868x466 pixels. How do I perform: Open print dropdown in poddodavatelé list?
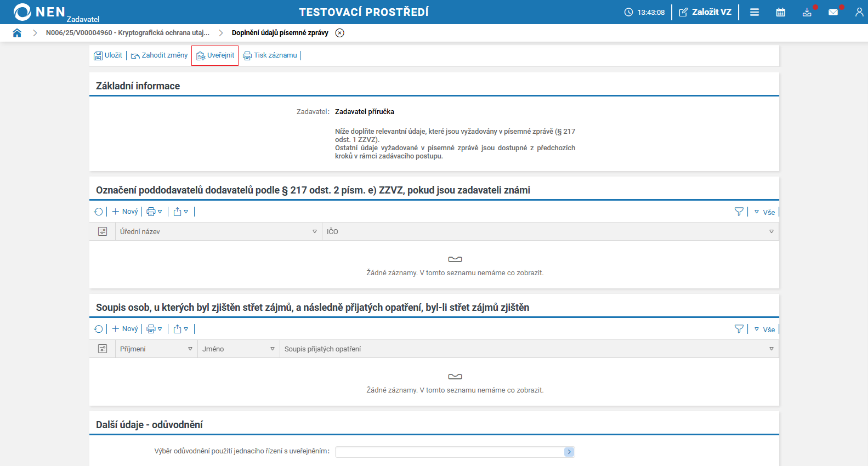click(x=154, y=212)
